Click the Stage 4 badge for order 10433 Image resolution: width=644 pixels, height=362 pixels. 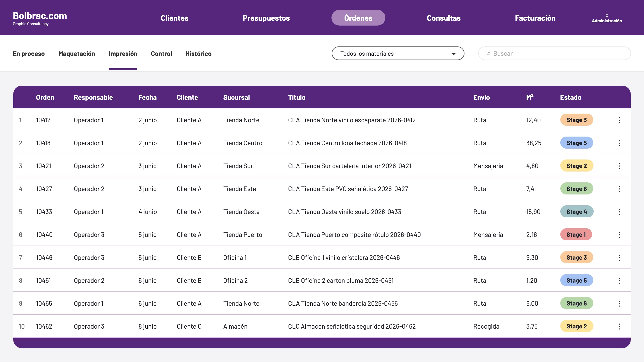[577, 212]
